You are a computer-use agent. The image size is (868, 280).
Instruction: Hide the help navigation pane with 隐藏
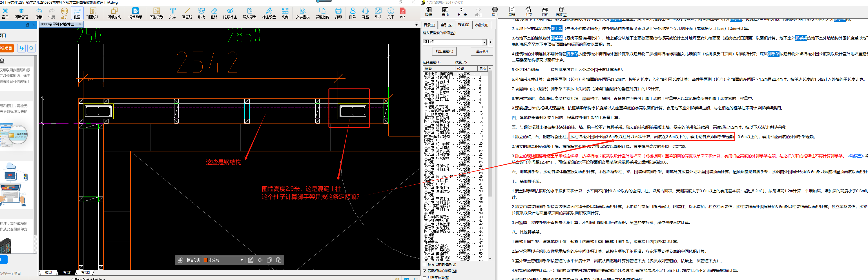[x=429, y=12]
